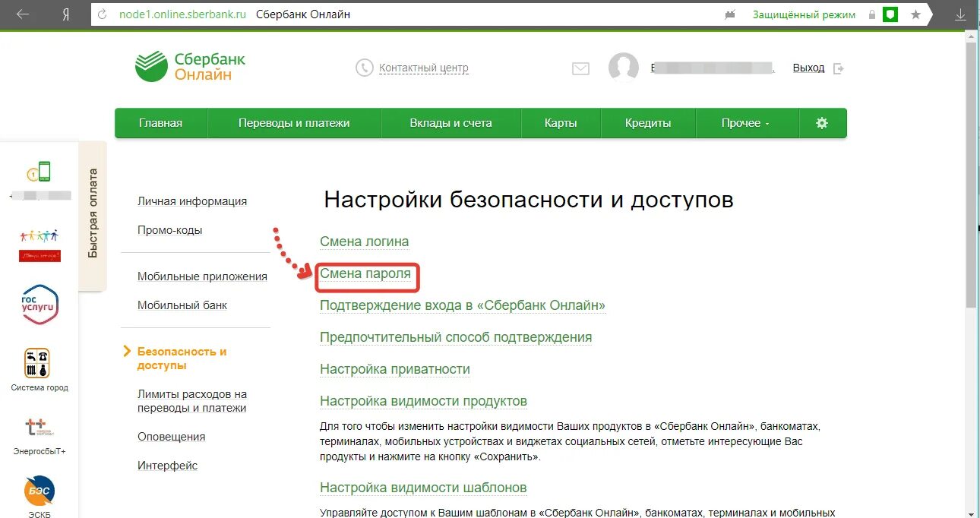
Task: Open the Yandex 'Я' home button
Action: (x=66, y=14)
